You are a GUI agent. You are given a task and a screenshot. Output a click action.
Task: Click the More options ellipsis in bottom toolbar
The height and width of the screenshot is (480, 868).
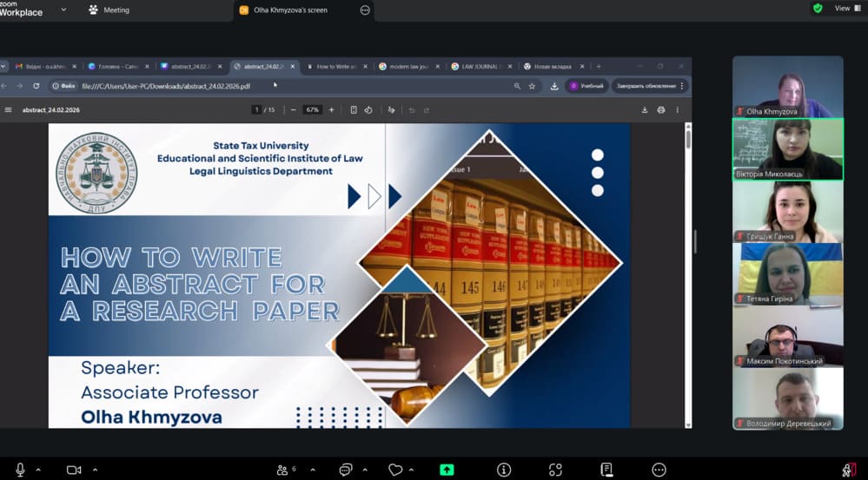(x=659, y=470)
